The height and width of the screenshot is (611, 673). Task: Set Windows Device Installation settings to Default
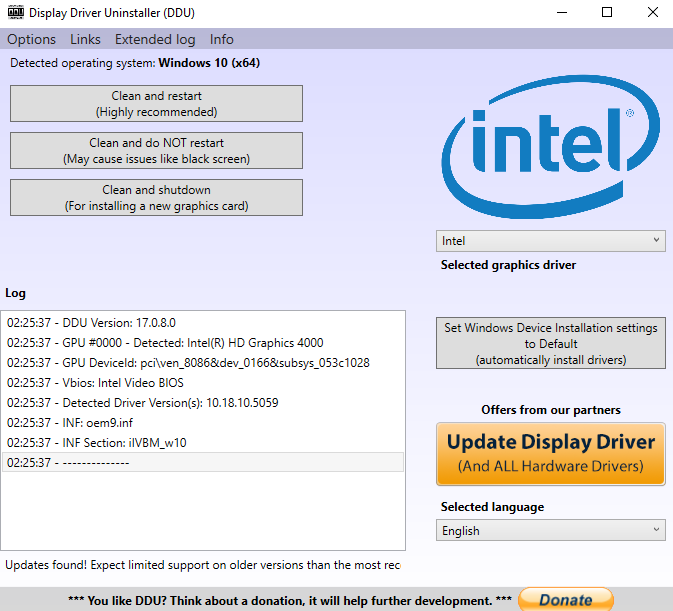pos(551,343)
